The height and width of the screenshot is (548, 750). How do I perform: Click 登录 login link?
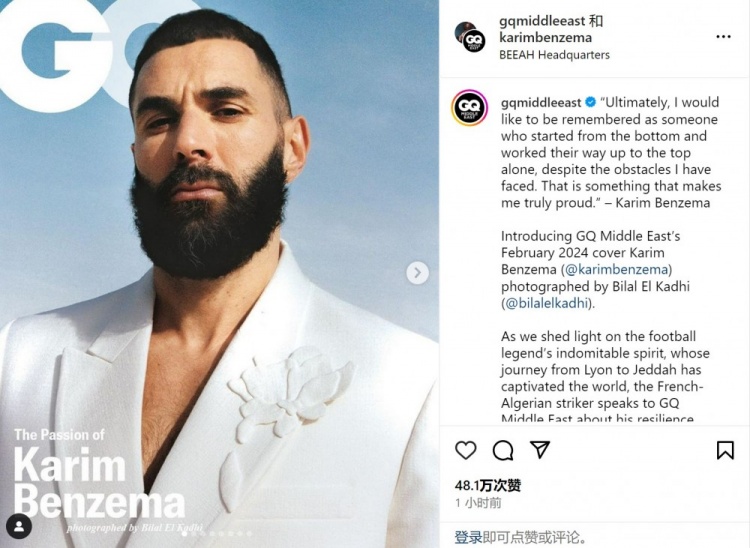pyautogui.click(x=468, y=537)
